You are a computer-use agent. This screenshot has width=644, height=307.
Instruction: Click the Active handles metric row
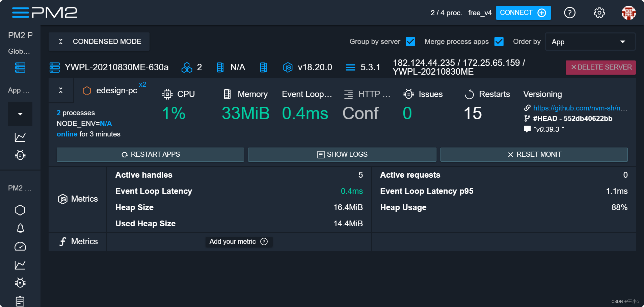tap(239, 175)
